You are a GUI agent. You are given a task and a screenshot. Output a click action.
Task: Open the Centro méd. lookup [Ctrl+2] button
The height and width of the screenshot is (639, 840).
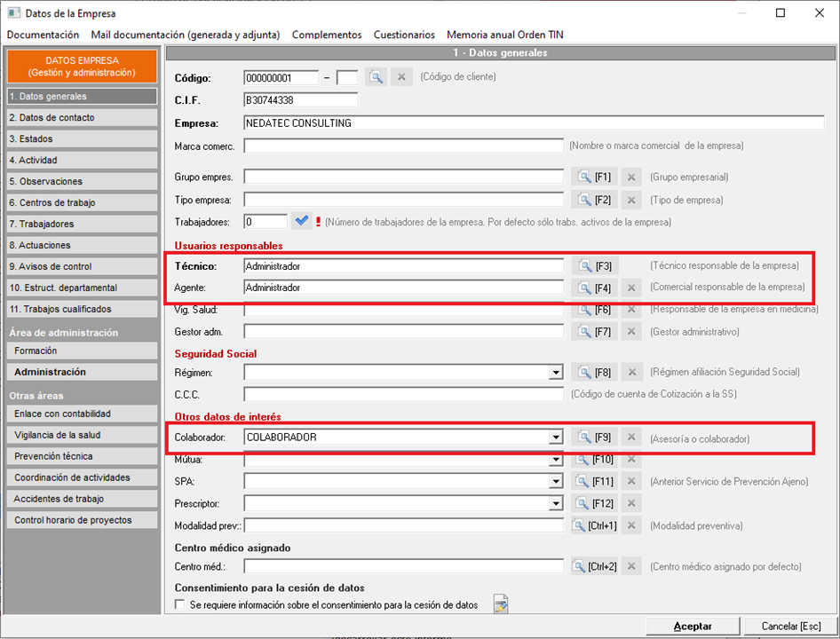[594, 566]
